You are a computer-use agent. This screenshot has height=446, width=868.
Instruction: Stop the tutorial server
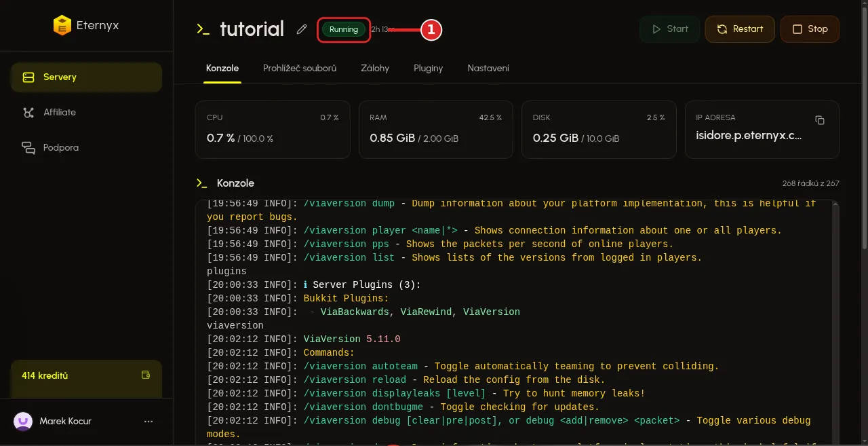coord(810,29)
